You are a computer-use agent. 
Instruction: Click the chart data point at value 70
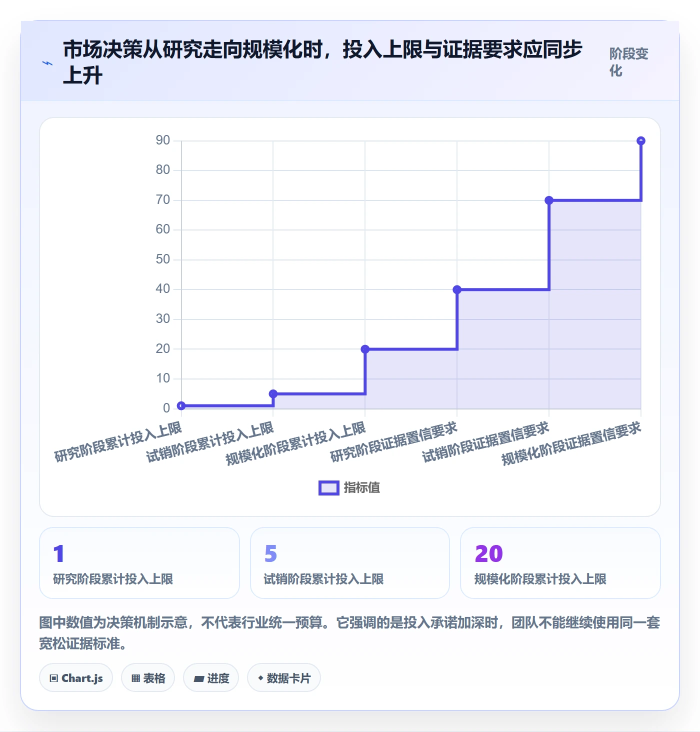[549, 200]
